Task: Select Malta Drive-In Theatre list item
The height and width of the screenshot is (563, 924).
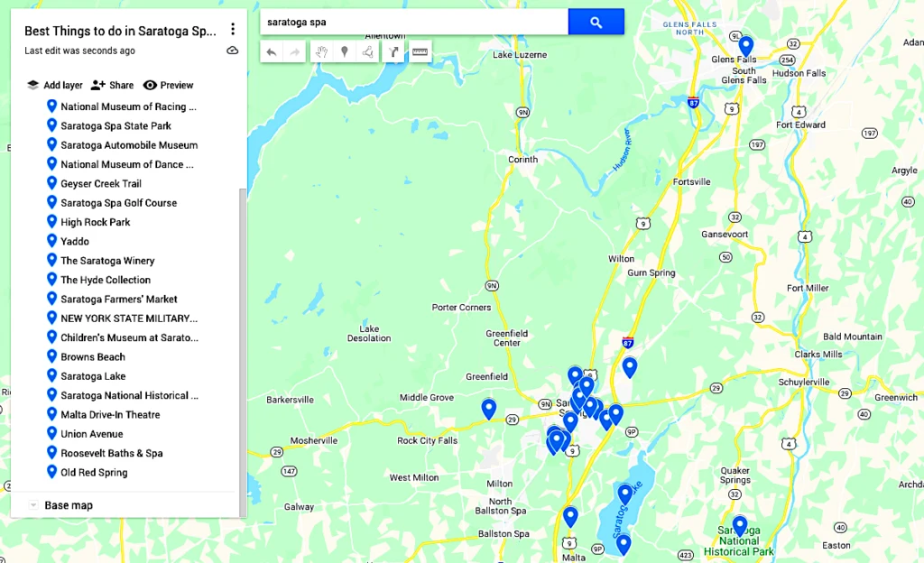Action: pos(110,415)
